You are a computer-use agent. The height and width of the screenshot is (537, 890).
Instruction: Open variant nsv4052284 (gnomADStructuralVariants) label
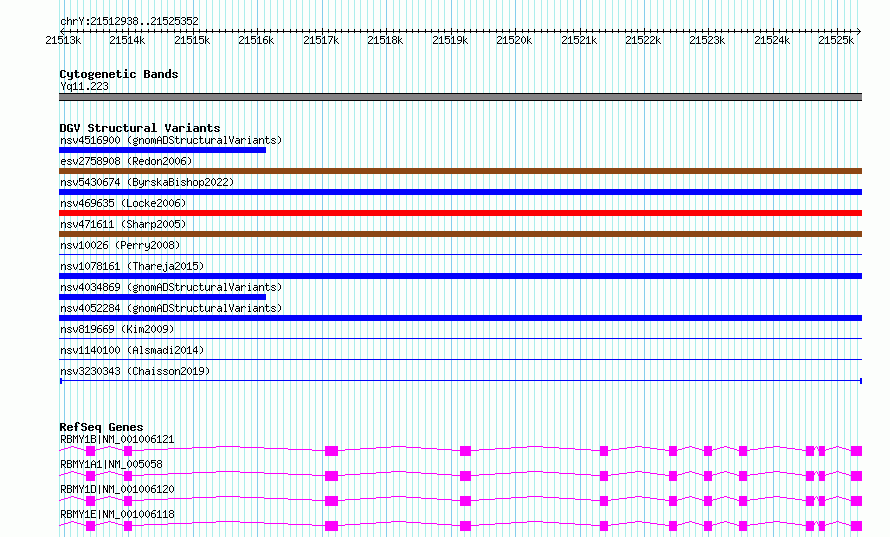pos(171,308)
